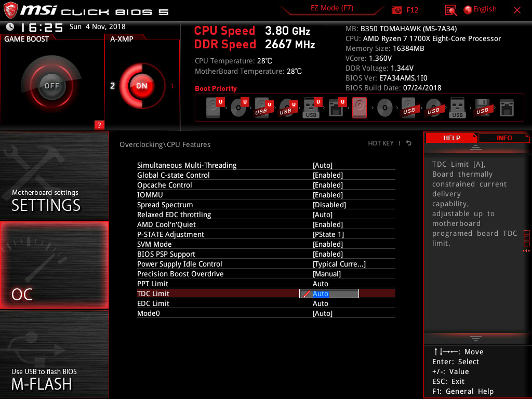Image resolution: width=532 pixels, height=399 pixels.
Task: Click the English language button
Action: 485,9
